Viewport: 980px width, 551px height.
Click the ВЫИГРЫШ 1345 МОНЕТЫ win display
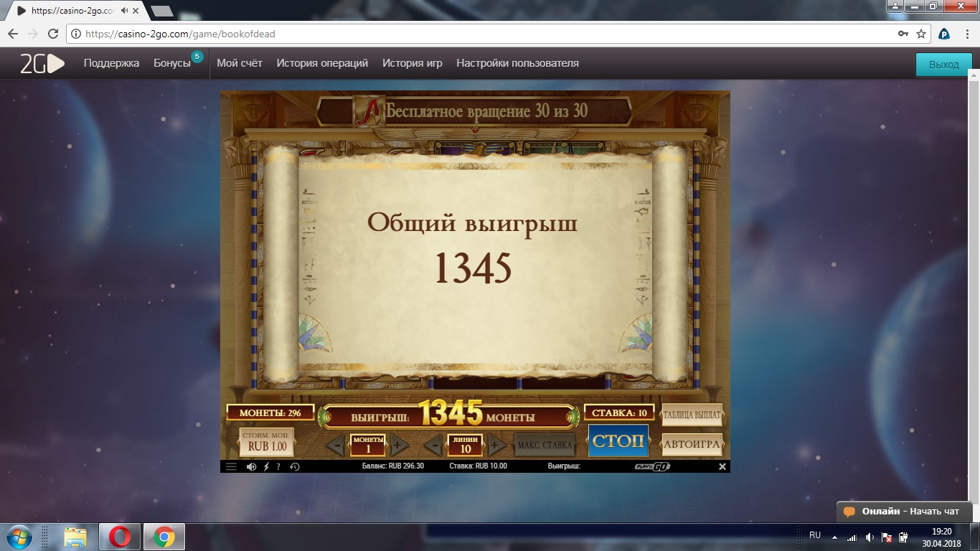[448, 415]
